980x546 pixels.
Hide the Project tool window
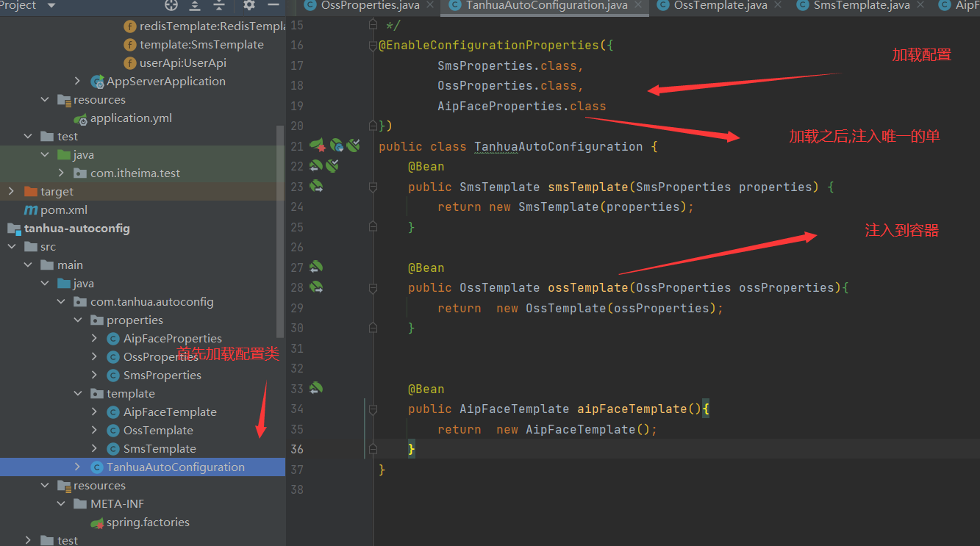pos(273,5)
